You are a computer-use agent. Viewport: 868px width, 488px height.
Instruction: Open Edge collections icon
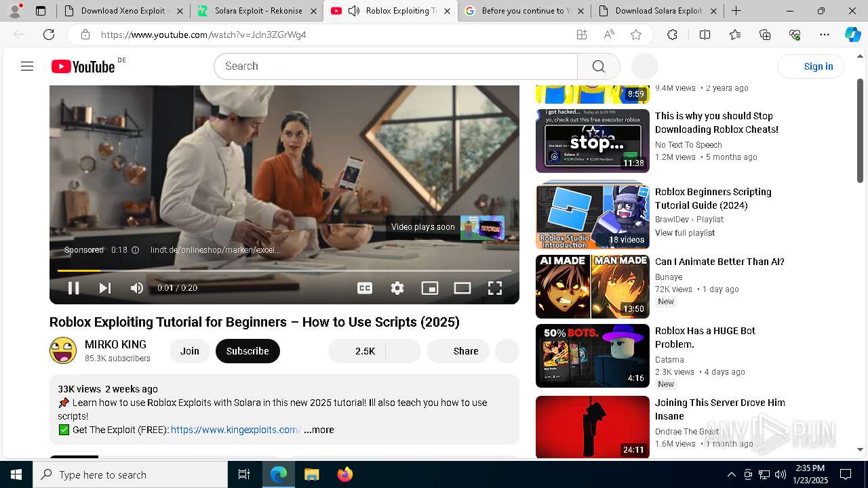[x=765, y=35]
